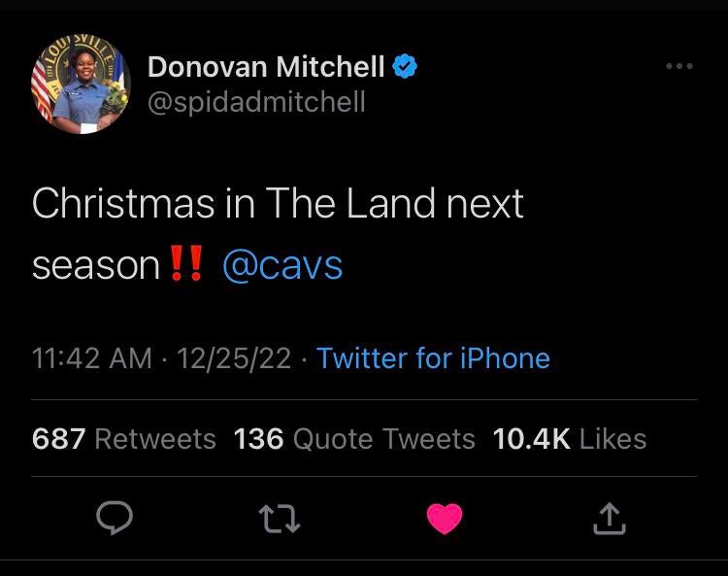728x576 pixels.
Task: Open the three-dot more options menu
Action: (x=679, y=66)
